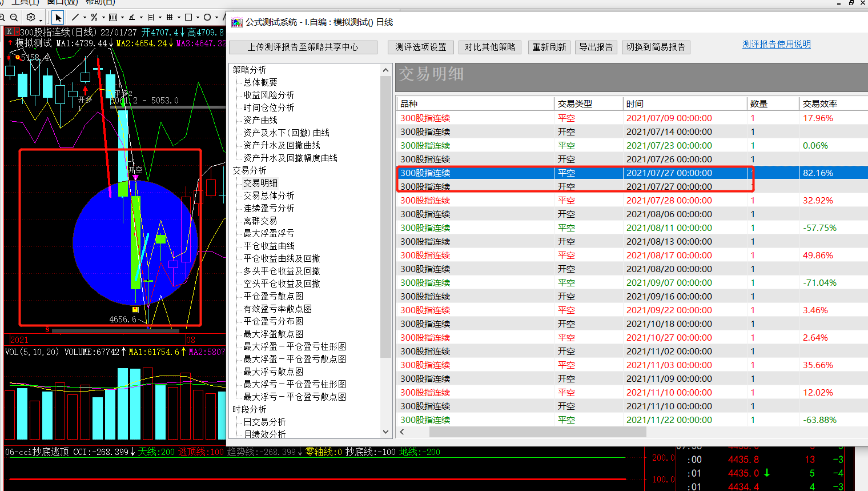Click 重新刷新 button
Viewport: 868px width, 491px height.
tap(549, 47)
